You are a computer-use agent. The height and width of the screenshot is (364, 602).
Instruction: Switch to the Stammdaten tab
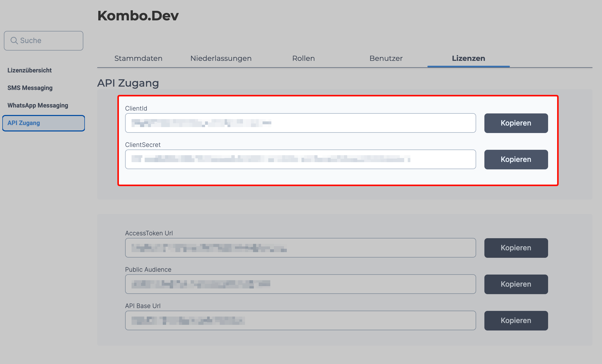coord(139,58)
